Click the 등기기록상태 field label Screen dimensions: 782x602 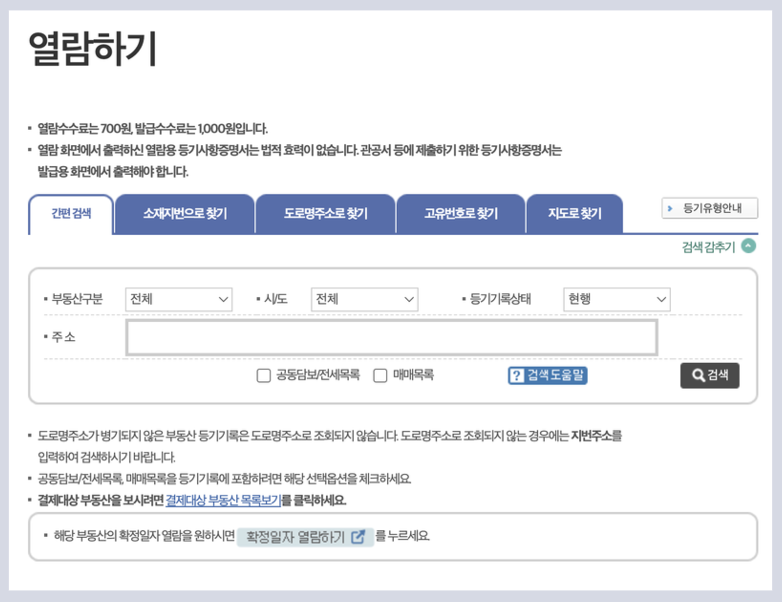point(500,299)
